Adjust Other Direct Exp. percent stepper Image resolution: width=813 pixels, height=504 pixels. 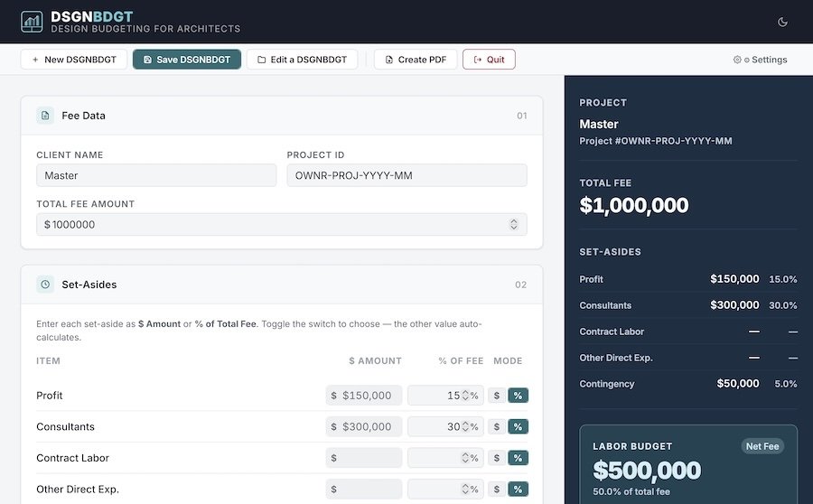465,489
